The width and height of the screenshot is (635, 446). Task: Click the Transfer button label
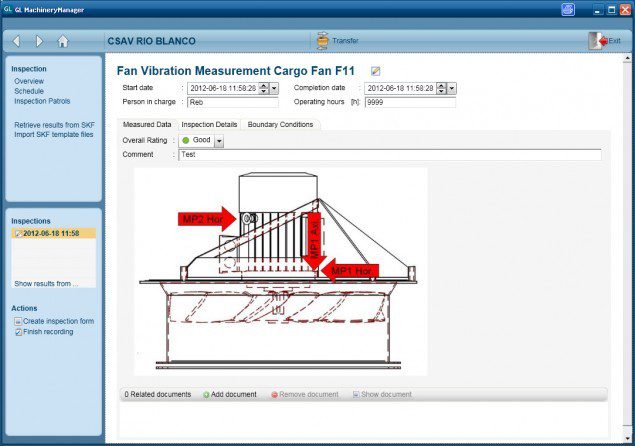point(345,41)
